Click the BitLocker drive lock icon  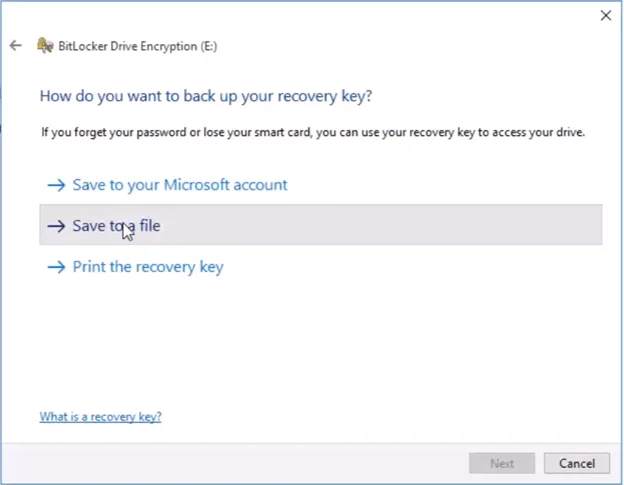(x=44, y=46)
